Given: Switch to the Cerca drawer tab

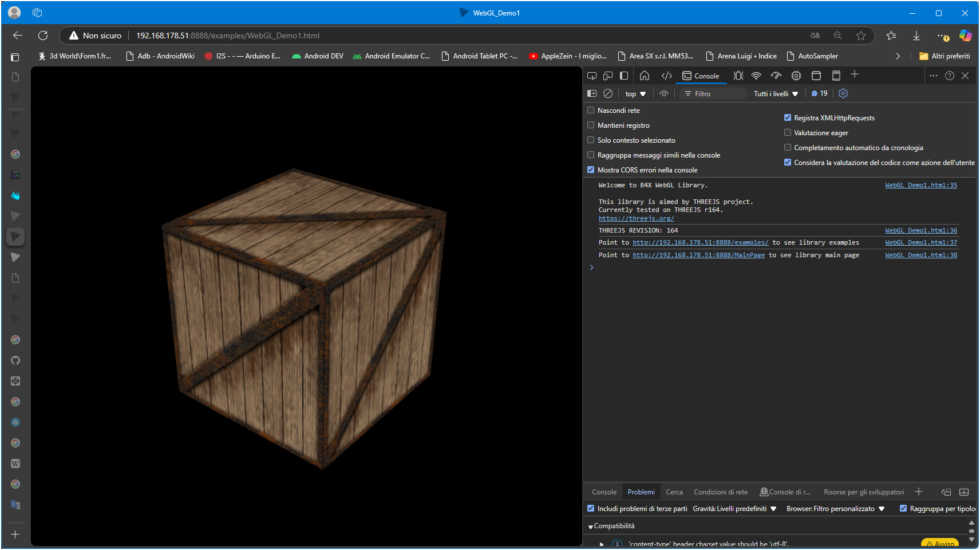Looking at the screenshot, I should (x=674, y=492).
